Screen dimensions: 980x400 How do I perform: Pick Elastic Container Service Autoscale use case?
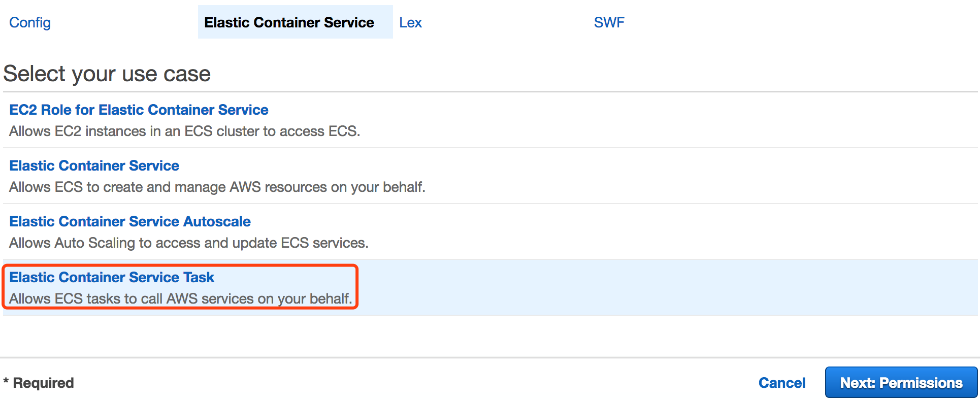click(x=130, y=221)
